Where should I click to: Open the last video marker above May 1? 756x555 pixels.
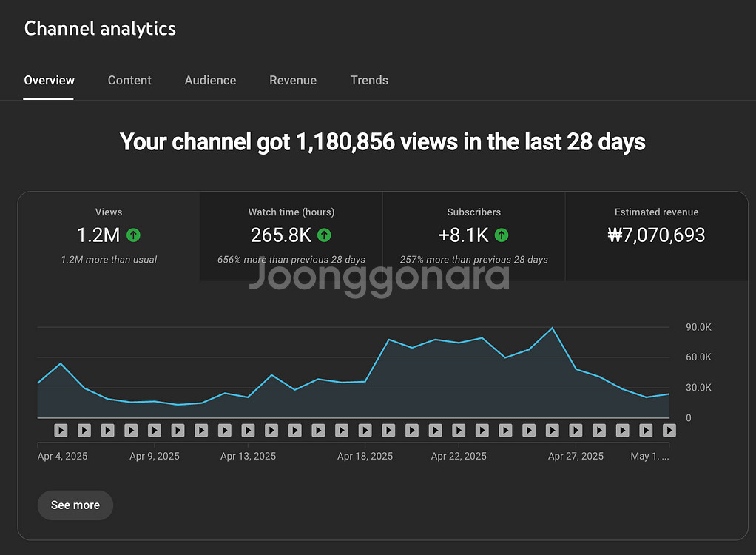pos(669,430)
